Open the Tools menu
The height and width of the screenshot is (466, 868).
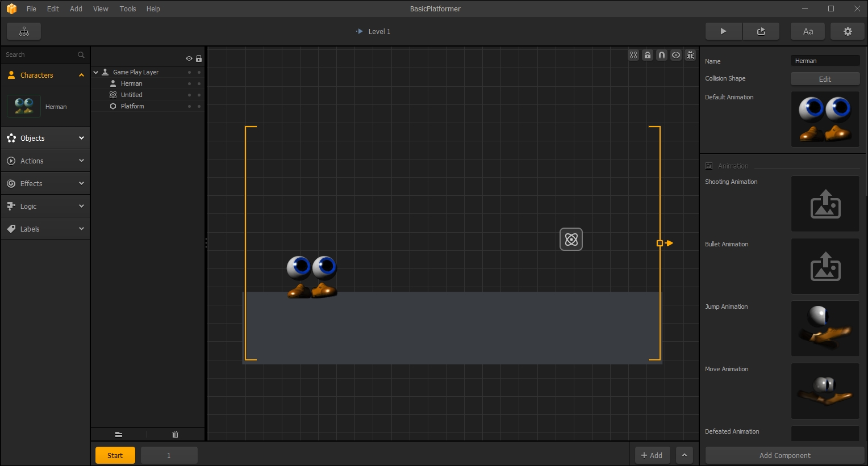point(128,9)
